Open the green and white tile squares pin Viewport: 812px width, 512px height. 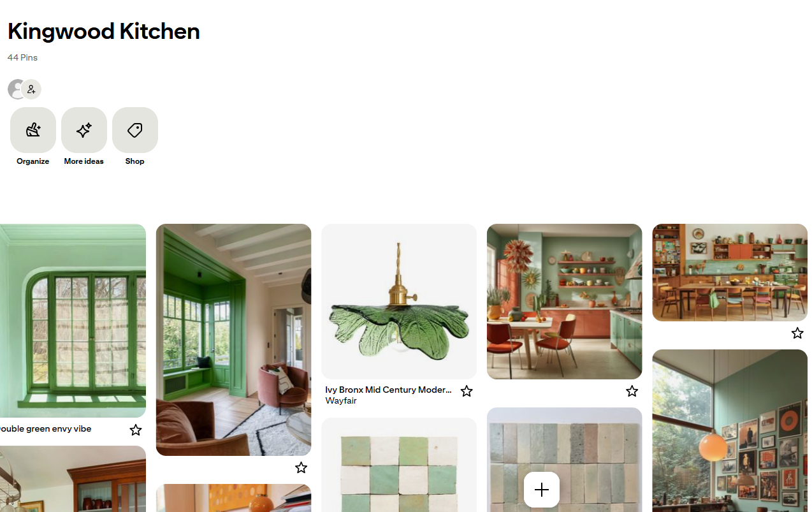399,465
